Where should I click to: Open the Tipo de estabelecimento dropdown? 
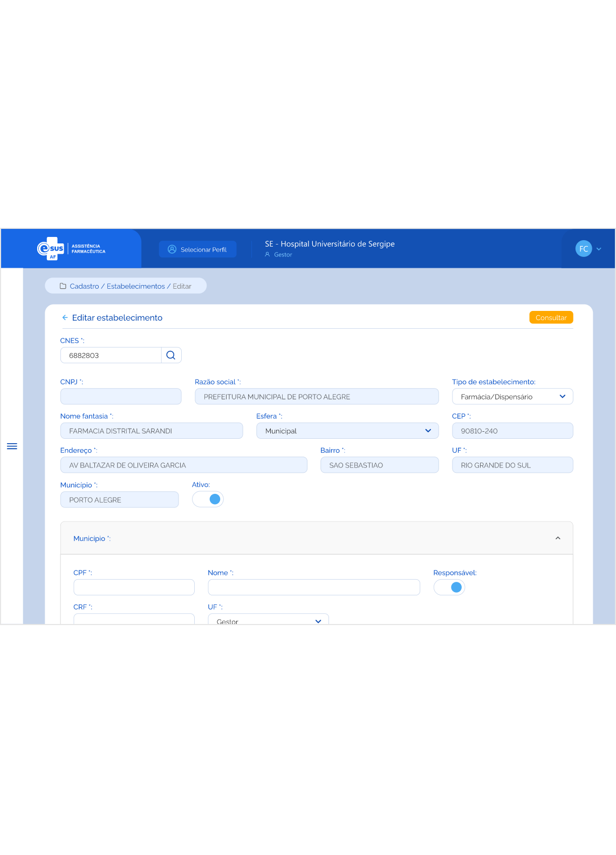(512, 397)
